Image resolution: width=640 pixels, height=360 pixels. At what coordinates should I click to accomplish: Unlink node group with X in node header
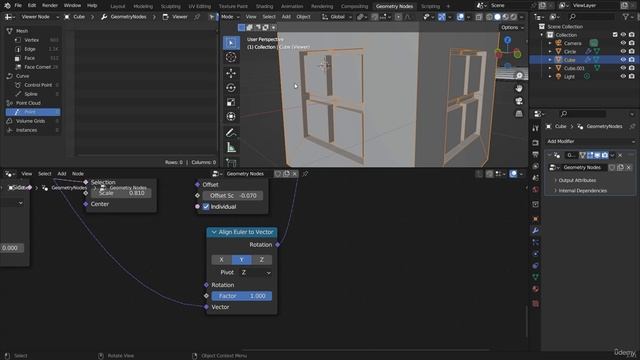(295, 174)
